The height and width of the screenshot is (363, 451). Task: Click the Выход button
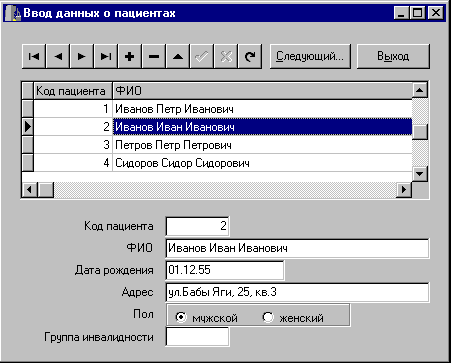click(393, 56)
